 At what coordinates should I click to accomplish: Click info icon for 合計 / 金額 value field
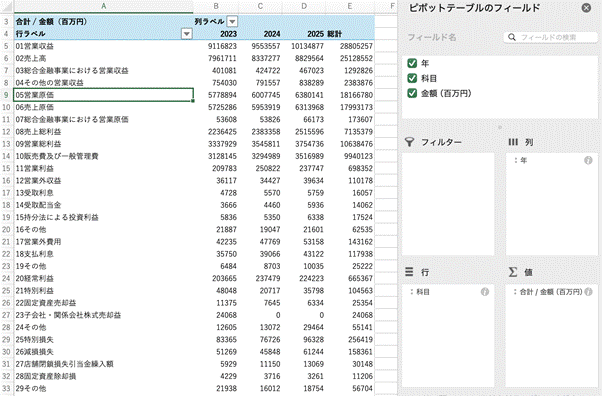589,292
